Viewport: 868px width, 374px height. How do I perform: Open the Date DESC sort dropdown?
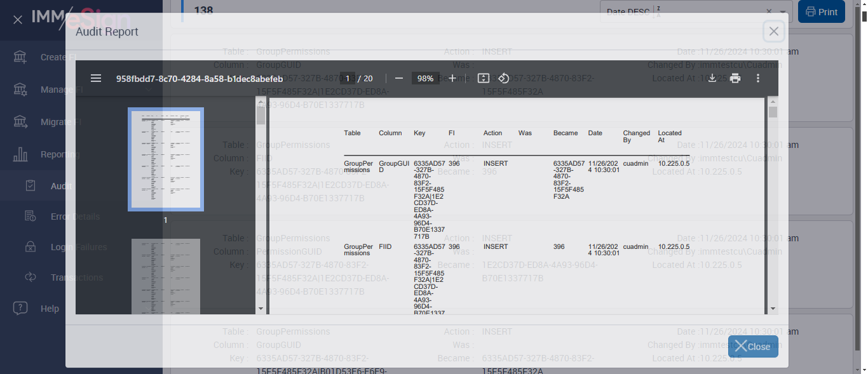pyautogui.click(x=783, y=11)
